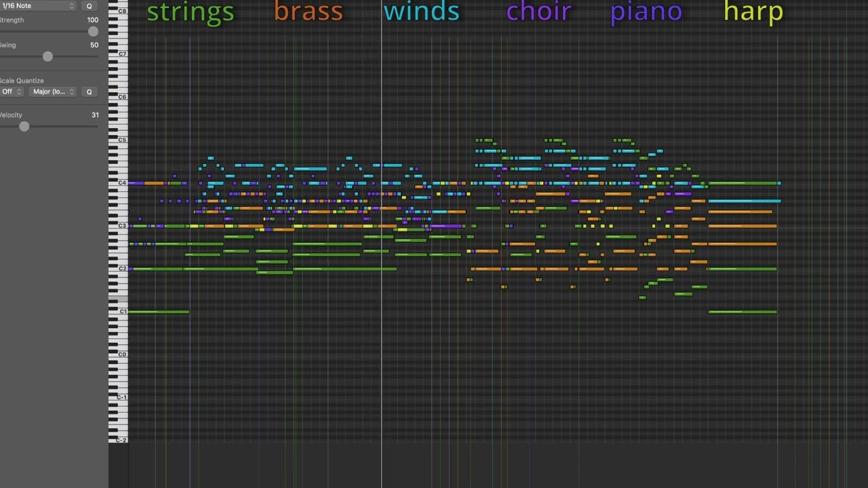Viewport: 868px width, 488px height.
Task: Click the Velocity value 31
Action: [x=95, y=115]
